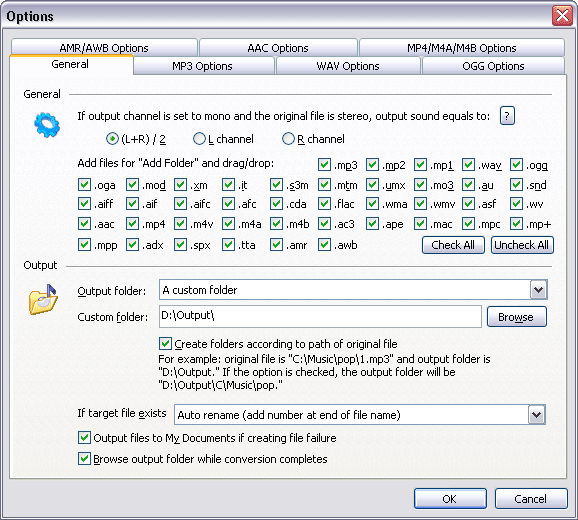
Task: Open the AAC Options tab
Action: (x=278, y=48)
